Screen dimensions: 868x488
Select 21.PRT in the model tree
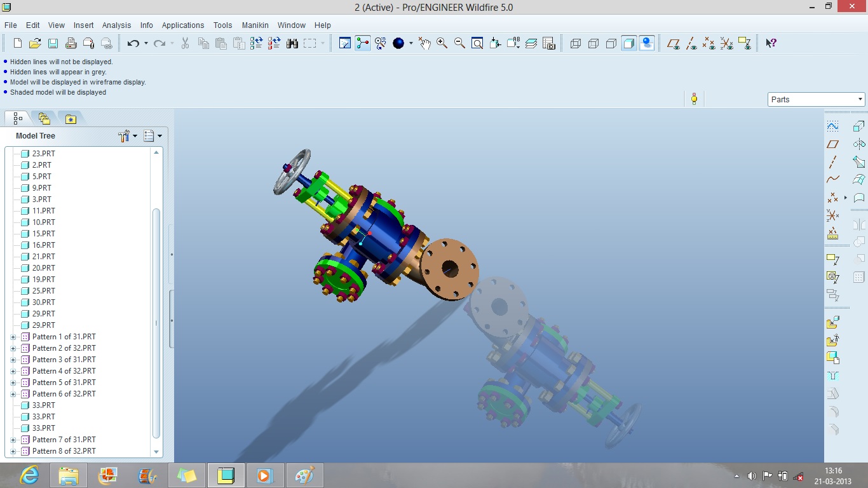click(x=44, y=257)
